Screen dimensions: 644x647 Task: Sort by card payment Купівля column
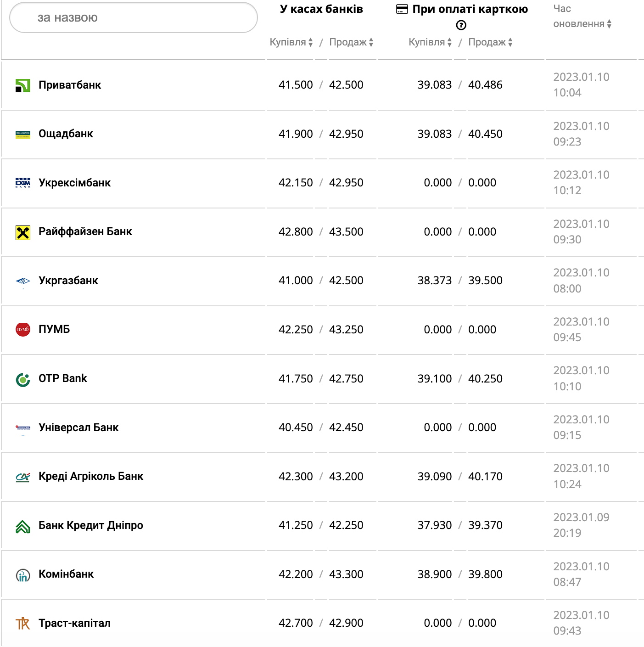click(430, 42)
